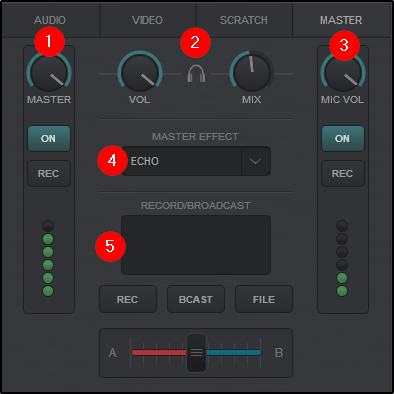
Task: Click the headphone MIX knob
Action: pyautogui.click(x=252, y=72)
